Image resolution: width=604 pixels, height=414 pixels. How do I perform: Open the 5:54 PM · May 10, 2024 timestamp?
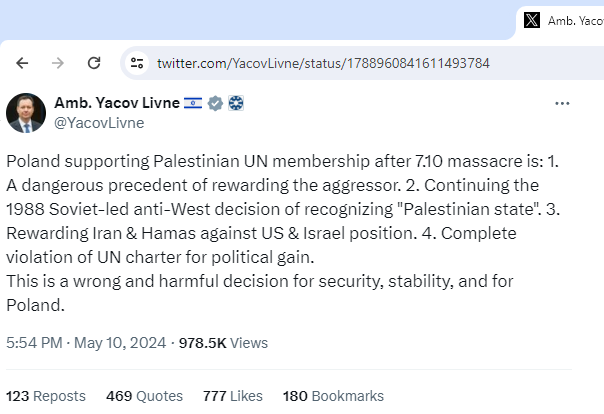click(86, 342)
